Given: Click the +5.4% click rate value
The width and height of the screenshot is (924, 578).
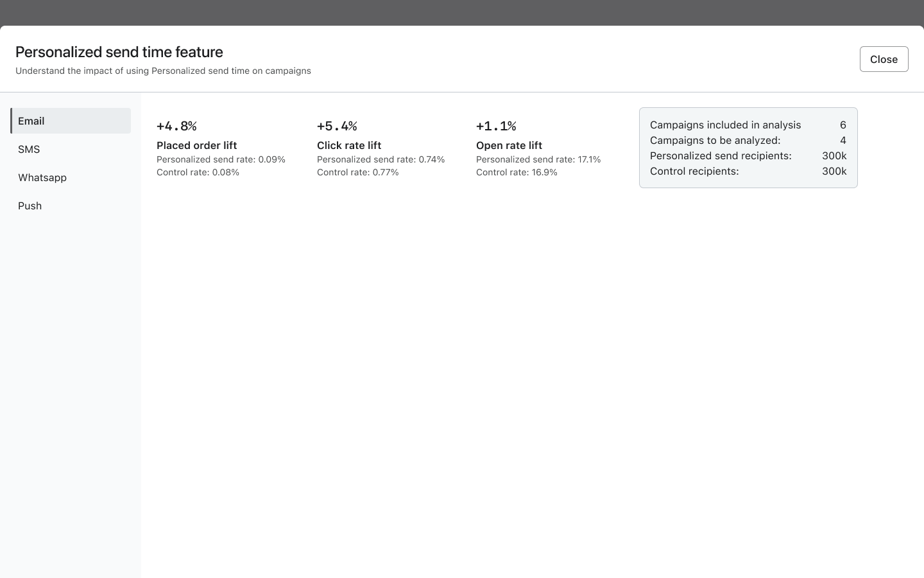Looking at the screenshot, I should [x=337, y=126].
